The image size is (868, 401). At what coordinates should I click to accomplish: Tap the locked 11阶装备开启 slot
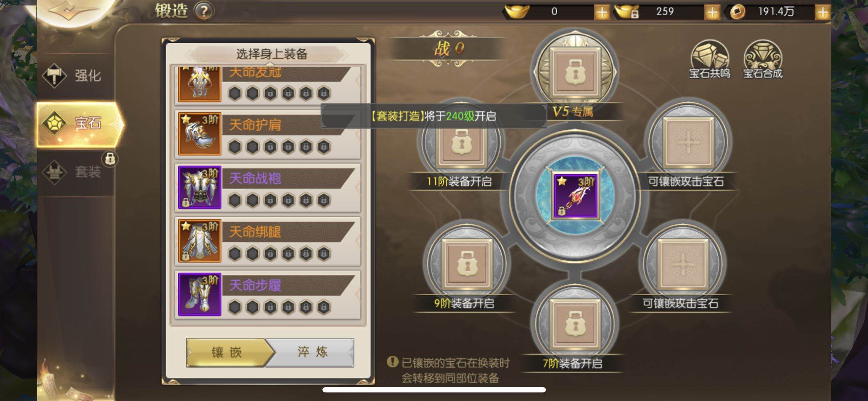pyautogui.click(x=461, y=143)
